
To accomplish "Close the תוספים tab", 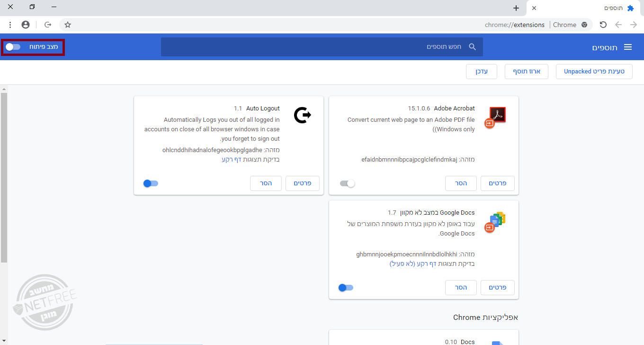I will (534, 8).
